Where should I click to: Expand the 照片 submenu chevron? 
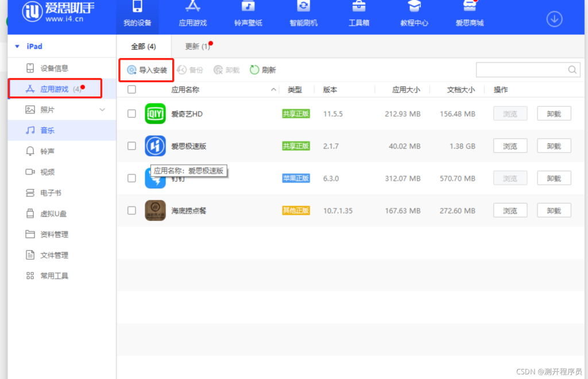(102, 110)
